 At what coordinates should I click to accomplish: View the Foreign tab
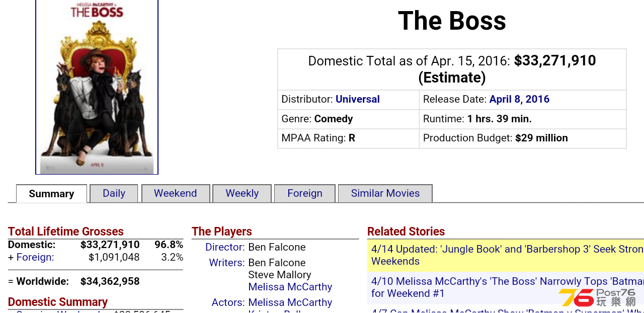pos(305,193)
